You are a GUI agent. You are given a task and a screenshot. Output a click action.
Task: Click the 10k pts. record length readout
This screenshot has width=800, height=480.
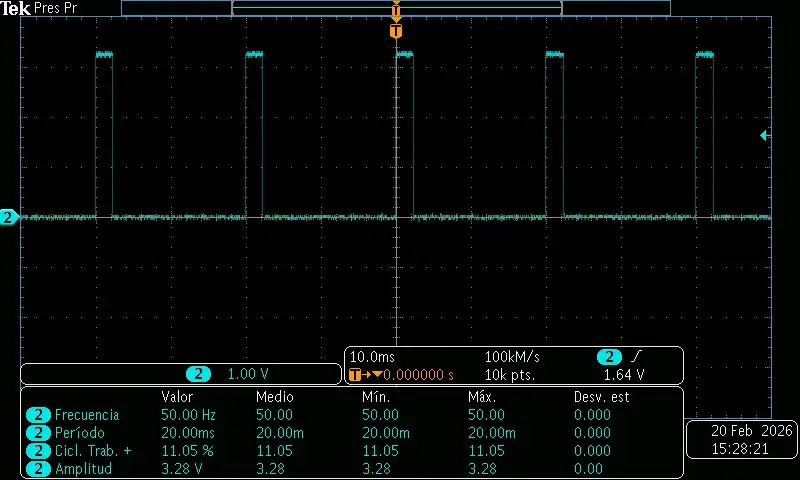[510, 375]
